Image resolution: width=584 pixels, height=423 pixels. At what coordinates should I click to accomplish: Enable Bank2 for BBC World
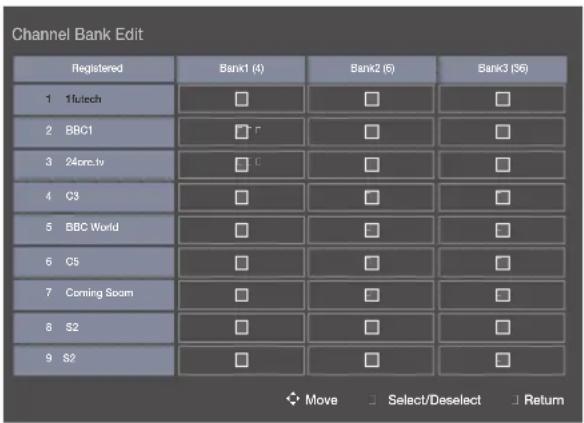click(x=372, y=230)
